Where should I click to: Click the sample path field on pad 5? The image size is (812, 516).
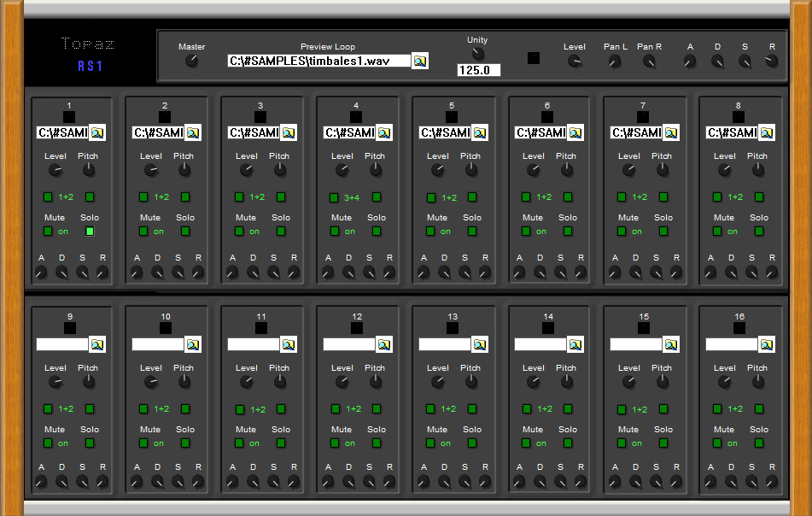tap(445, 132)
